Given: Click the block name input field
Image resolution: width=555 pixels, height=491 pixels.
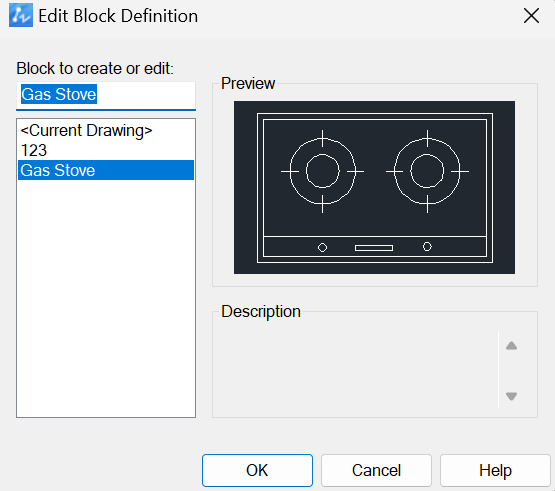Looking at the screenshot, I should [106, 95].
